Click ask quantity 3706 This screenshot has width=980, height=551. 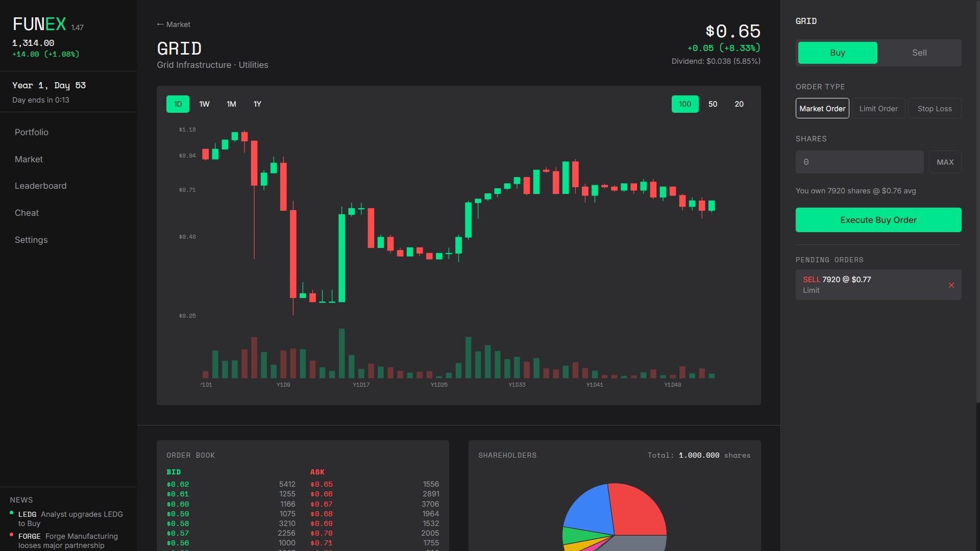(430, 504)
